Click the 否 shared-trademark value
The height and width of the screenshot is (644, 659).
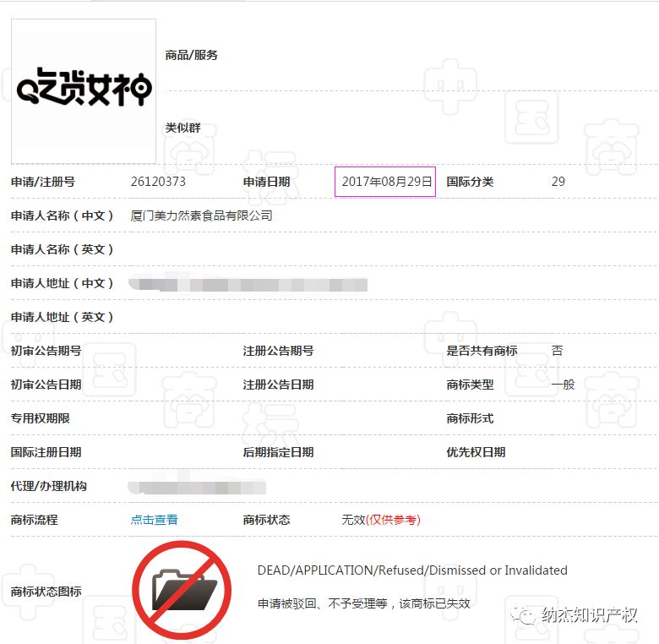coord(557,351)
